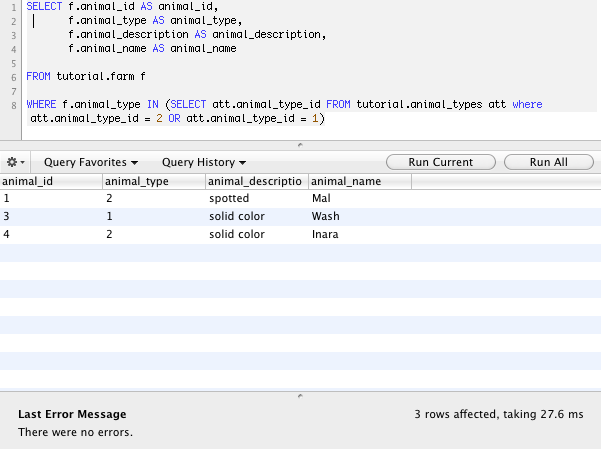Select the cell containing Mal

tap(360, 198)
